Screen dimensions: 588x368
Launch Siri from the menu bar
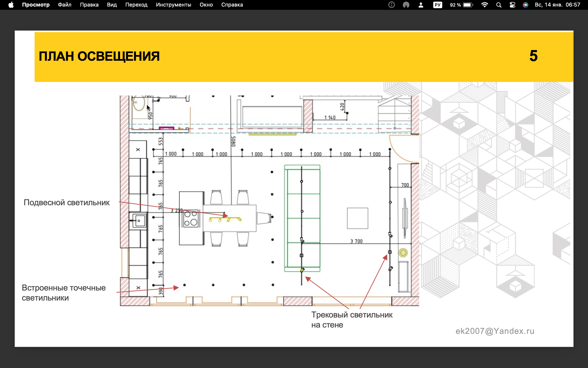(525, 5)
